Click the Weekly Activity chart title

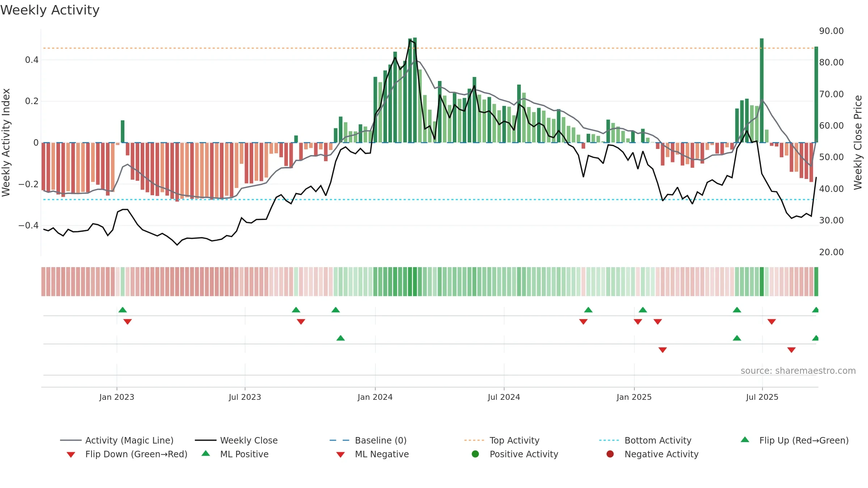(50, 10)
